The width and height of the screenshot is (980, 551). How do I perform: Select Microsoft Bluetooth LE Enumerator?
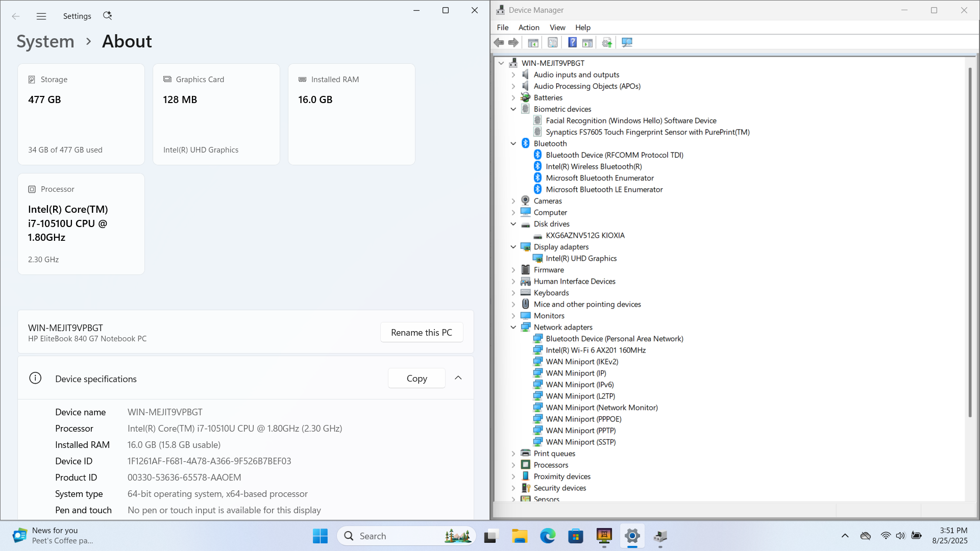point(604,190)
